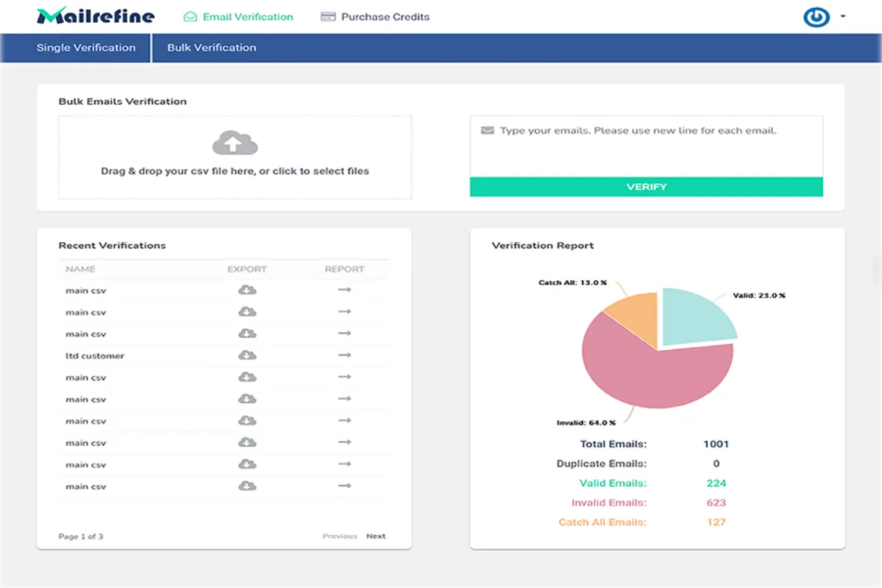Viewport: 882px width, 588px height.
Task: Click the Mailrefine logo
Action: (x=96, y=16)
